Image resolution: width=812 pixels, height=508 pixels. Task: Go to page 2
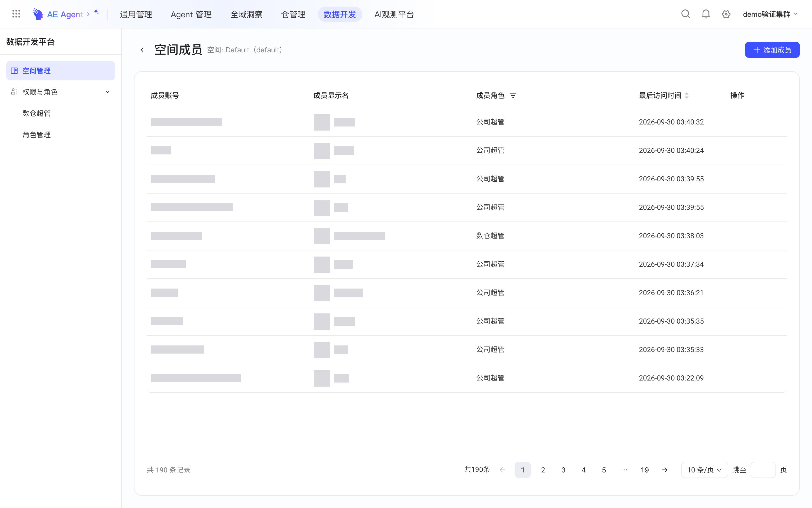tap(543, 470)
